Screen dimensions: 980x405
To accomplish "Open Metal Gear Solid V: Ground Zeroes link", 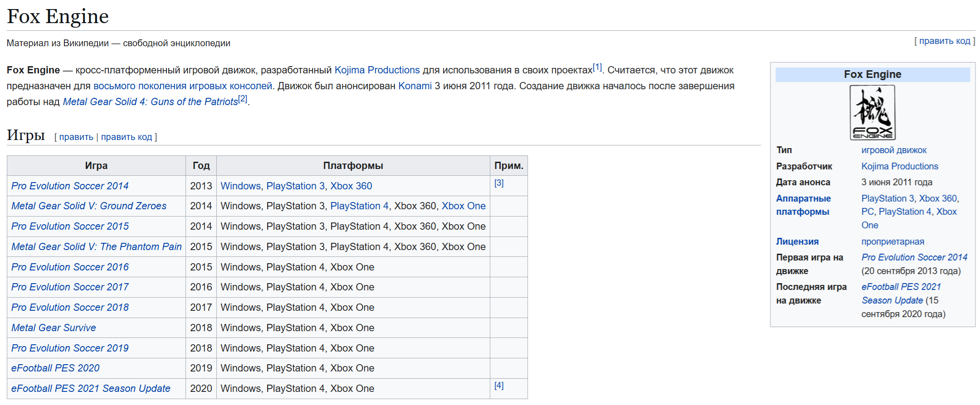I will (x=89, y=206).
